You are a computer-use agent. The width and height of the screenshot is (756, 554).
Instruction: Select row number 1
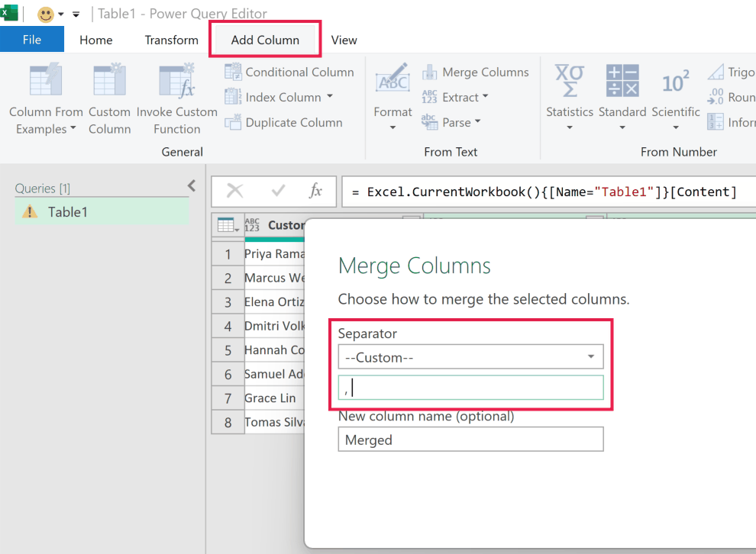coord(228,254)
